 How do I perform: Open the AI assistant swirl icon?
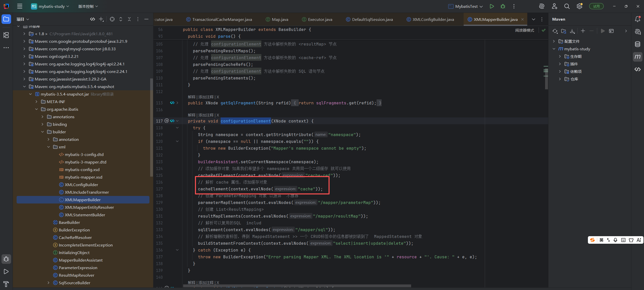coord(542,6)
